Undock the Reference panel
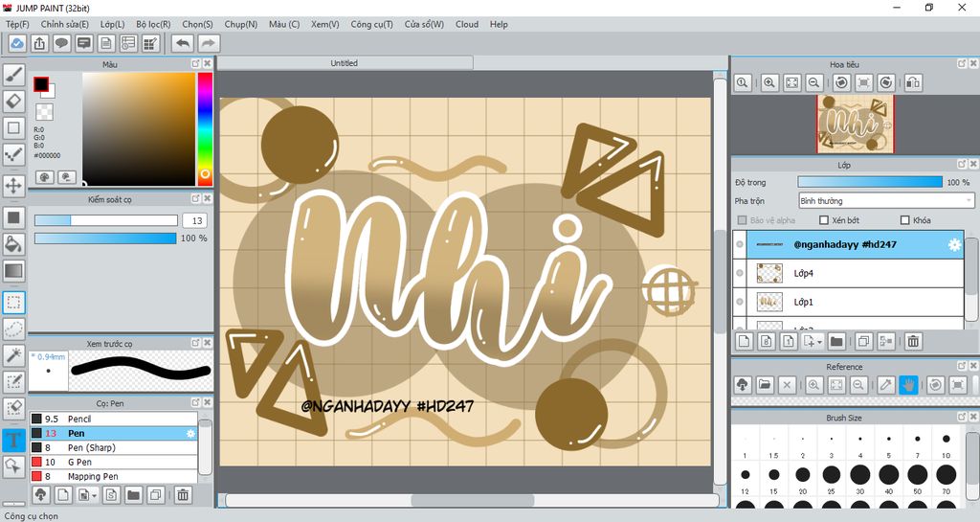980x522 pixels. point(962,366)
